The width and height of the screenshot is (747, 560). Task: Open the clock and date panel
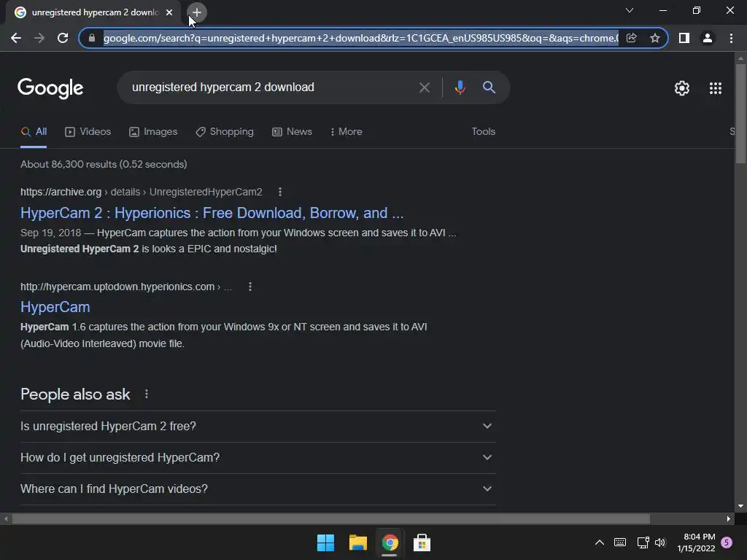pyautogui.click(x=696, y=542)
